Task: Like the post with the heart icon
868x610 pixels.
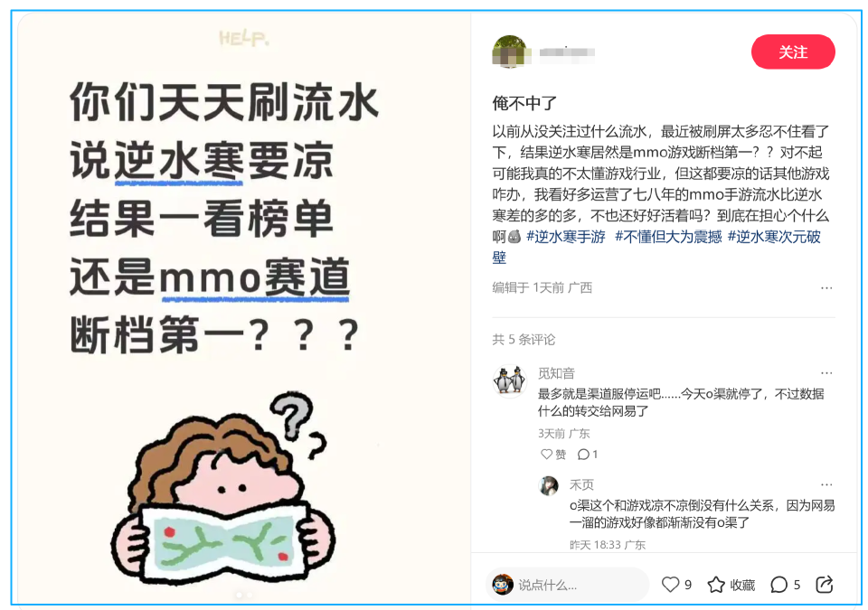Action: click(x=670, y=585)
